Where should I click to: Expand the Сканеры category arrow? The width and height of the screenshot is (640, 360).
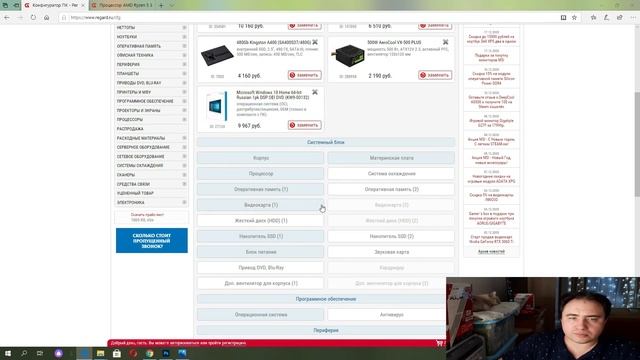coord(184,175)
